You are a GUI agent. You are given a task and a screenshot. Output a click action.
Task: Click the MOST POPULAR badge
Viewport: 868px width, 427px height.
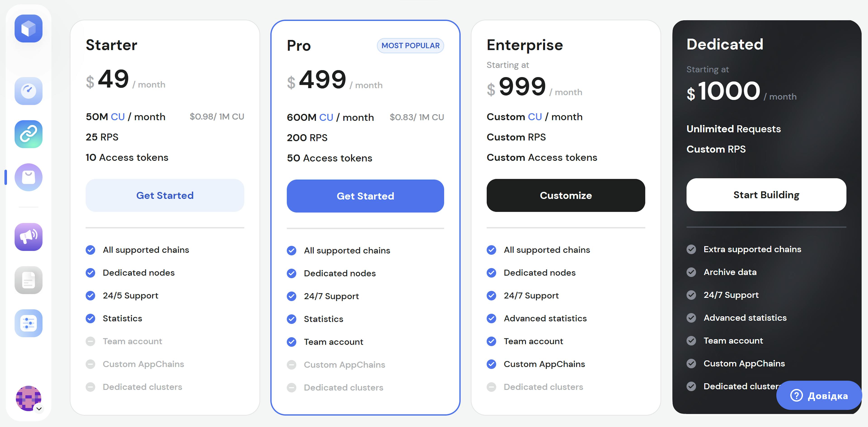click(410, 45)
